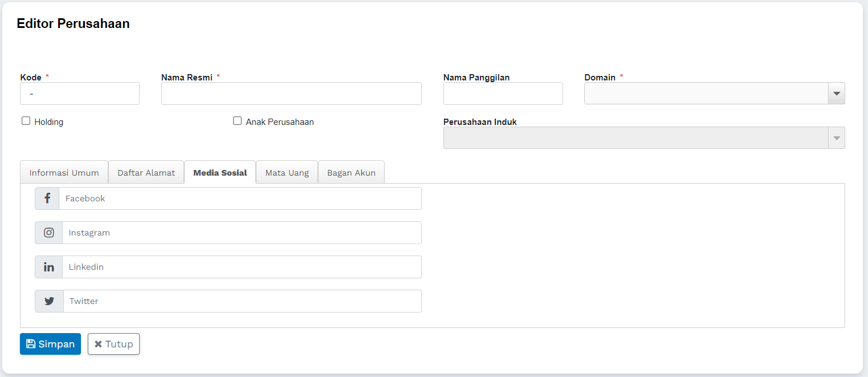Focus the Instagram text field
Image resolution: width=868 pixels, height=377 pixels.
242,233
